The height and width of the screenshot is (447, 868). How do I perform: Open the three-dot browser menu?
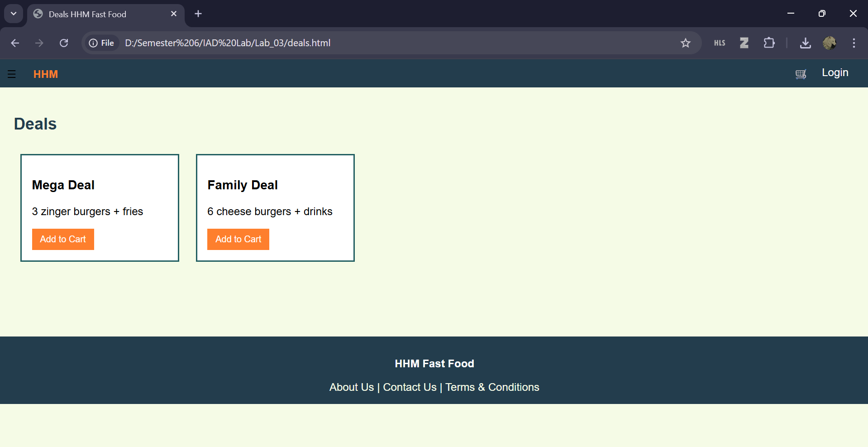tap(854, 43)
